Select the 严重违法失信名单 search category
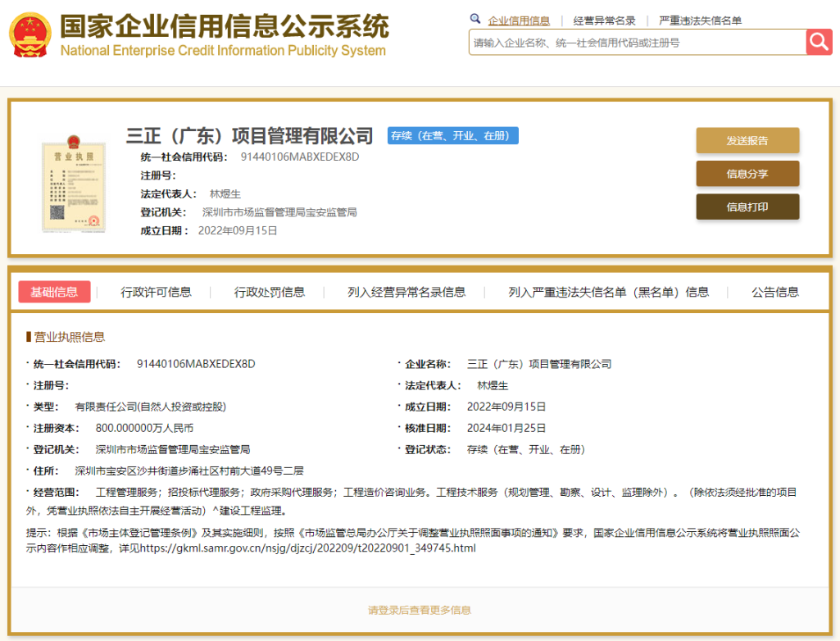The height and width of the screenshot is (641, 840). point(700,21)
